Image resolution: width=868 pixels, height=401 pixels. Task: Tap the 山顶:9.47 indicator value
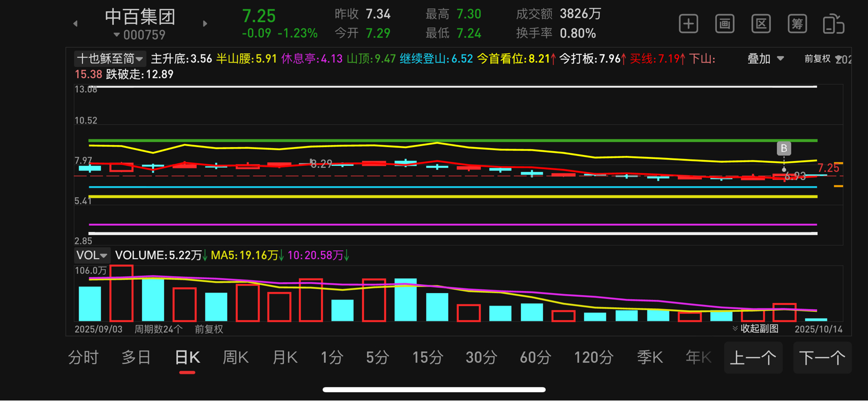click(x=371, y=59)
